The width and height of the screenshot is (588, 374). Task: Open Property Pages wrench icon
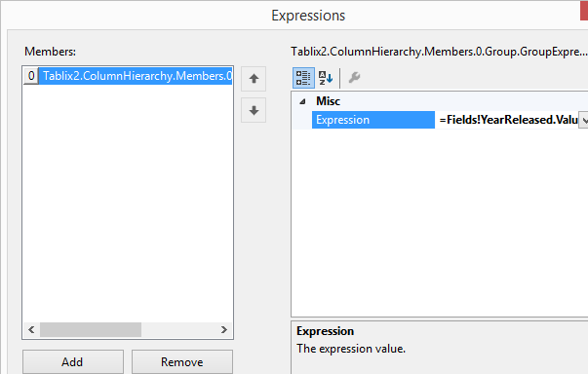point(354,78)
